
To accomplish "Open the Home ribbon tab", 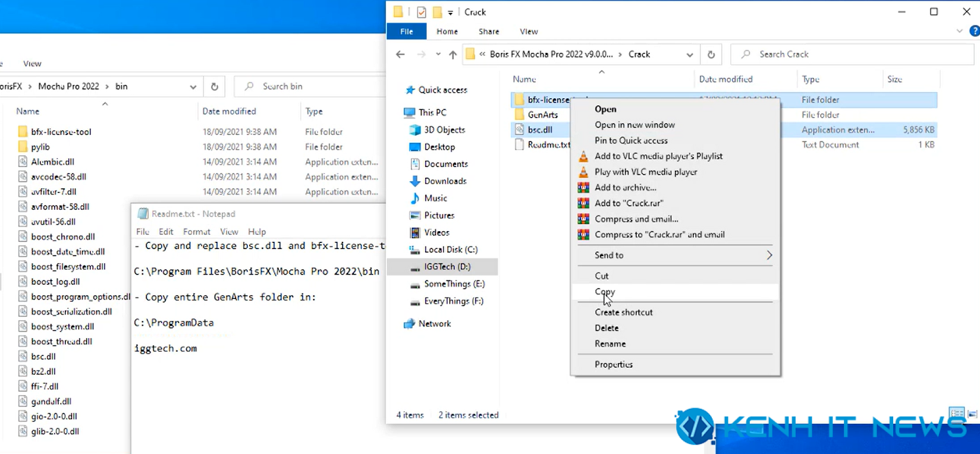I will tap(447, 31).
